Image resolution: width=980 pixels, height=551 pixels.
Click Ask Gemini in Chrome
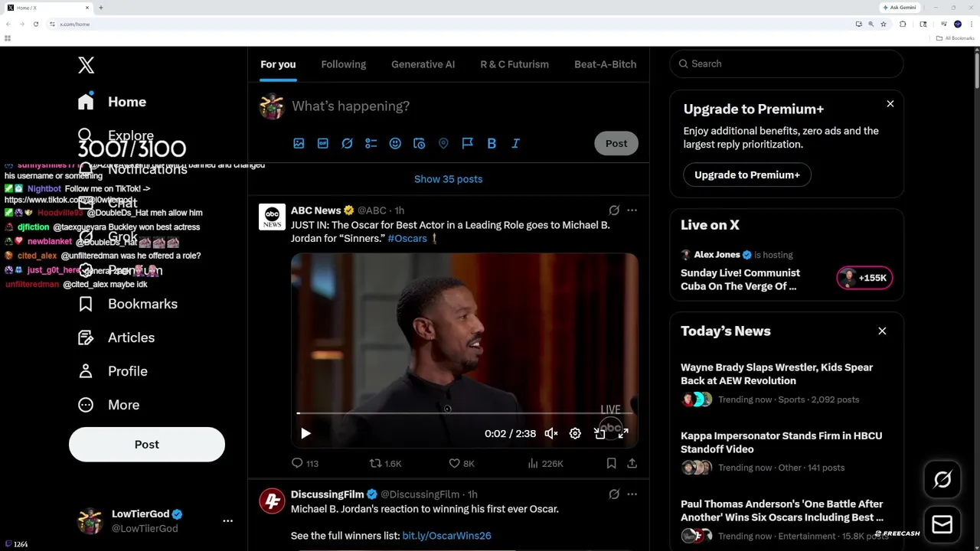click(900, 8)
